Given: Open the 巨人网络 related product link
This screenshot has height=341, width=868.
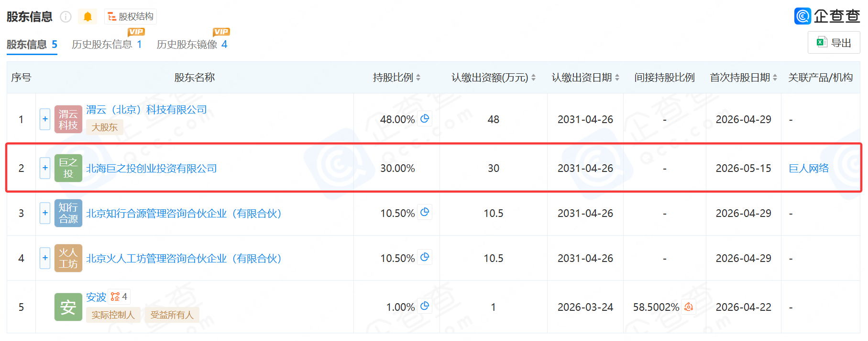Looking at the screenshot, I should pos(809,168).
